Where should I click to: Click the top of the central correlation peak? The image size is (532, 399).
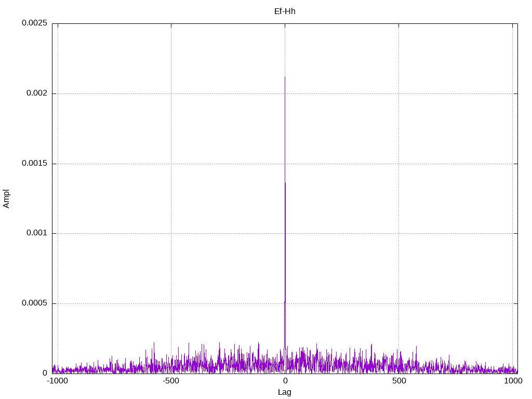tap(285, 77)
